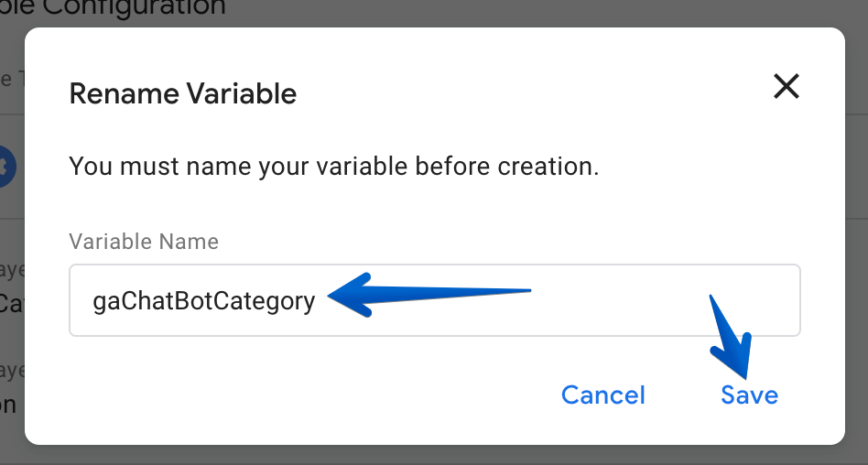Click the 'You must name your variable' message

[x=334, y=166]
